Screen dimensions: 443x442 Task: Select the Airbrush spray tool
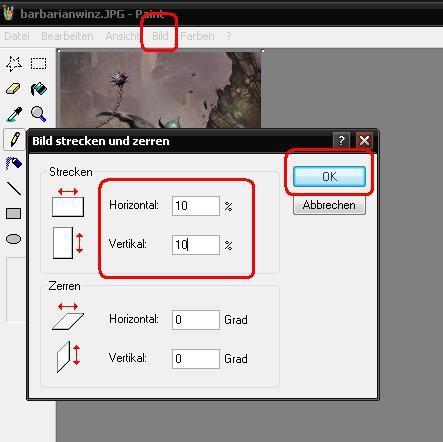14,163
